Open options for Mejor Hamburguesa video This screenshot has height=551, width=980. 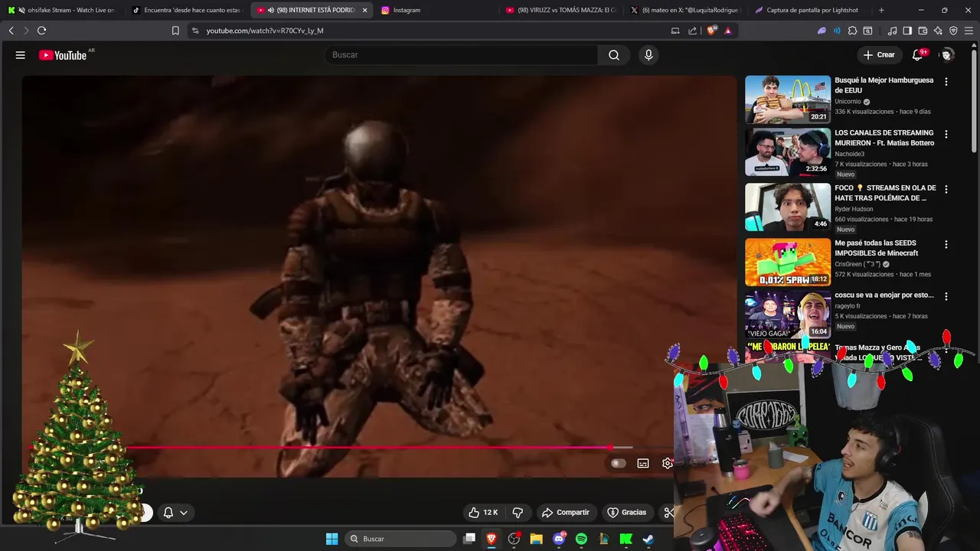[946, 81]
